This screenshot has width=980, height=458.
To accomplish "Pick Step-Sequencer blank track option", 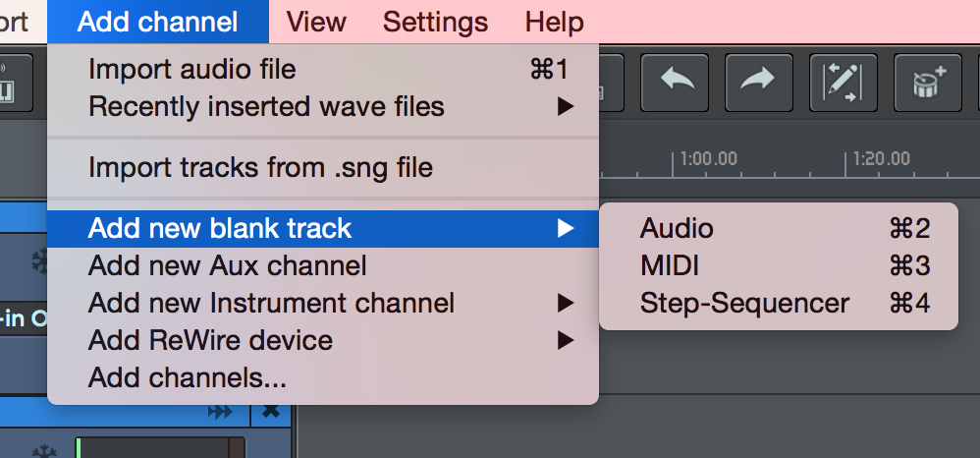I will 744,303.
